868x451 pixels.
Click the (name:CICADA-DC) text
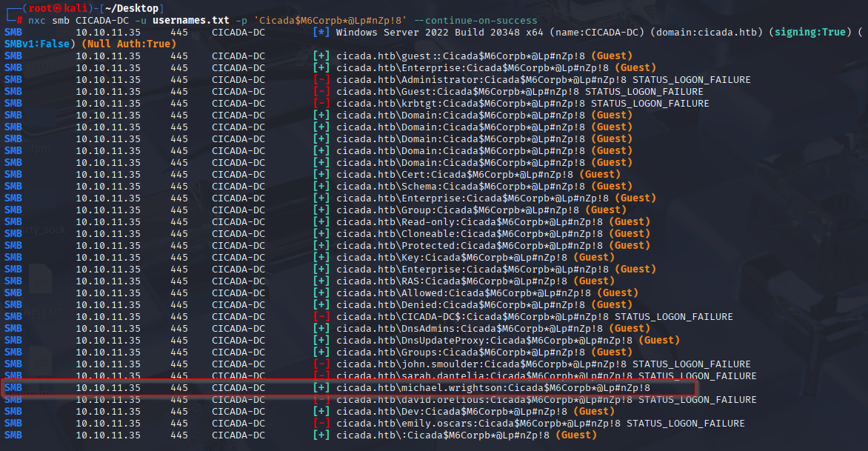pos(597,32)
